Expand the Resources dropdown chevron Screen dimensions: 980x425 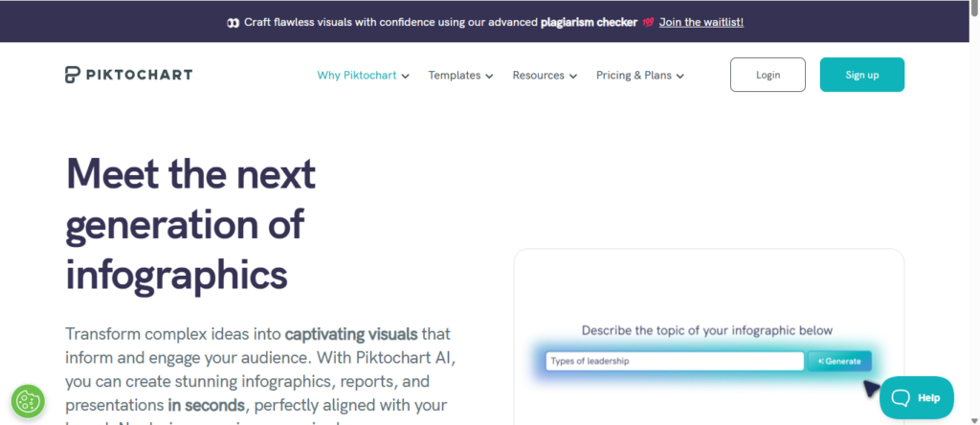coord(573,76)
